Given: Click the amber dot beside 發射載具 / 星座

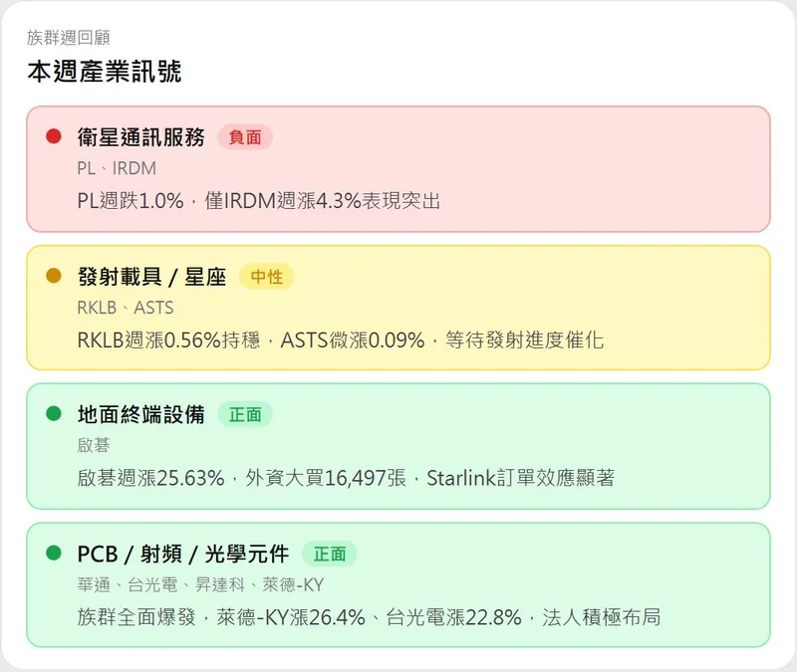Looking at the screenshot, I should 54,276.
